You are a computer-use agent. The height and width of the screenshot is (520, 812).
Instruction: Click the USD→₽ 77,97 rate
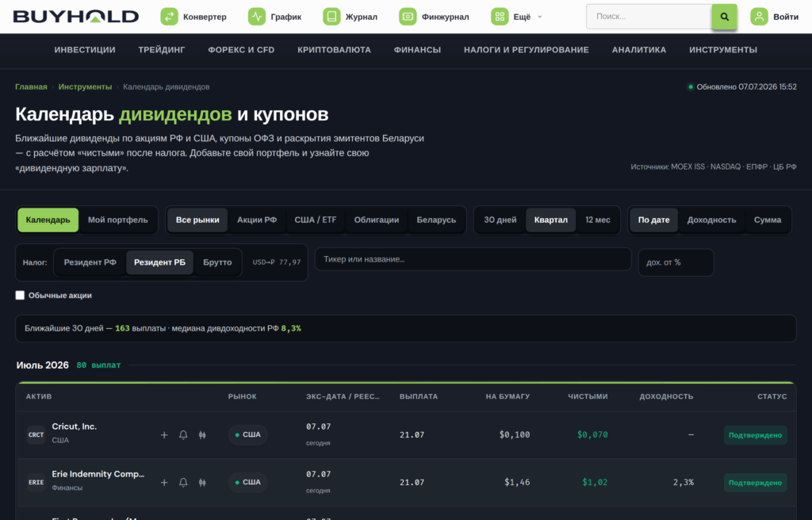pos(277,262)
